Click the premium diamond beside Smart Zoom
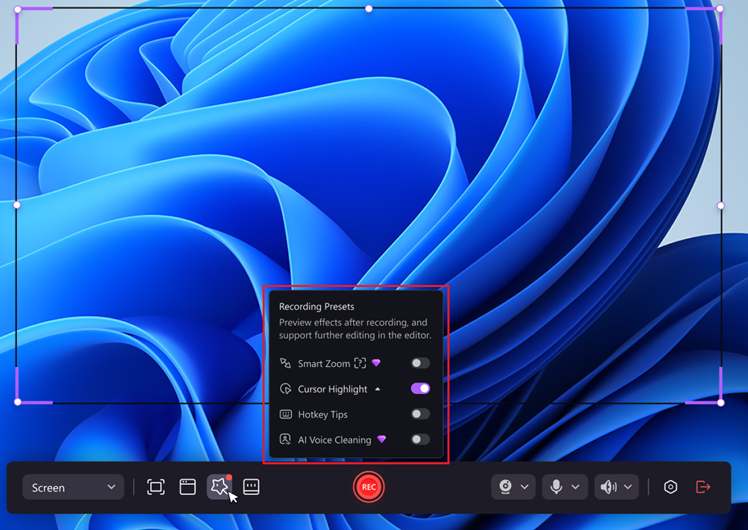The height and width of the screenshot is (530, 748). tap(376, 363)
